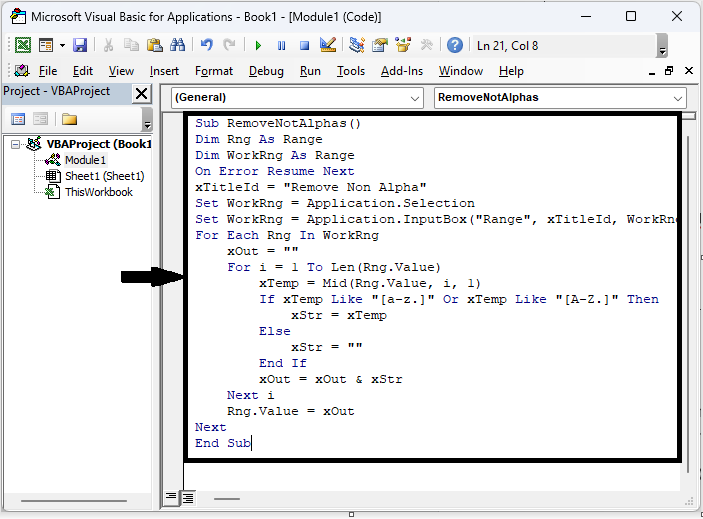Click the 'On Error Resume Next' code line
This screenshot has width=703, height=519.
[x=274, y=171]
